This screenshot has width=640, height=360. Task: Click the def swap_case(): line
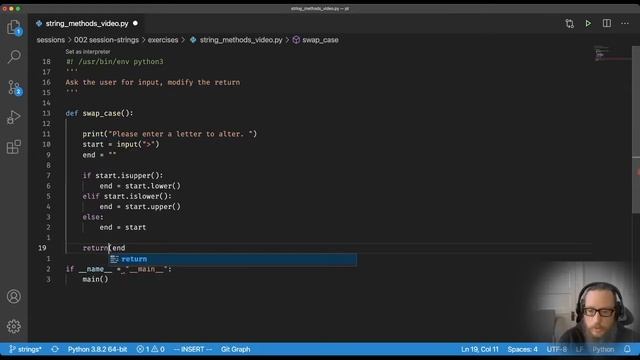click(100, 113)
